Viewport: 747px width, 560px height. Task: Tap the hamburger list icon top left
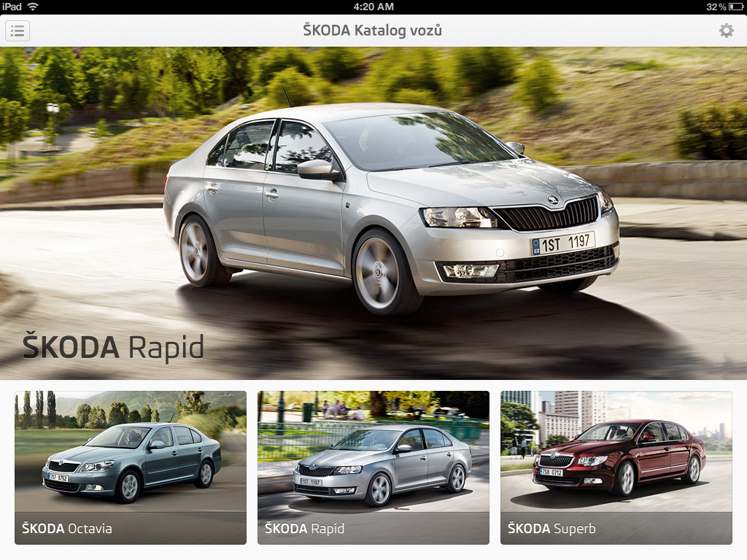tap(18, 31)
